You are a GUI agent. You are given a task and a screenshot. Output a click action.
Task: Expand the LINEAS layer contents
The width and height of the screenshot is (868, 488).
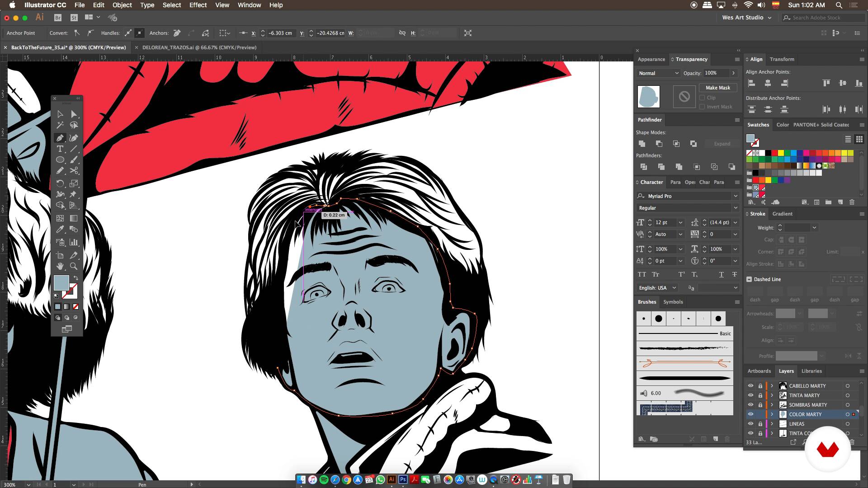coord(772,424)
